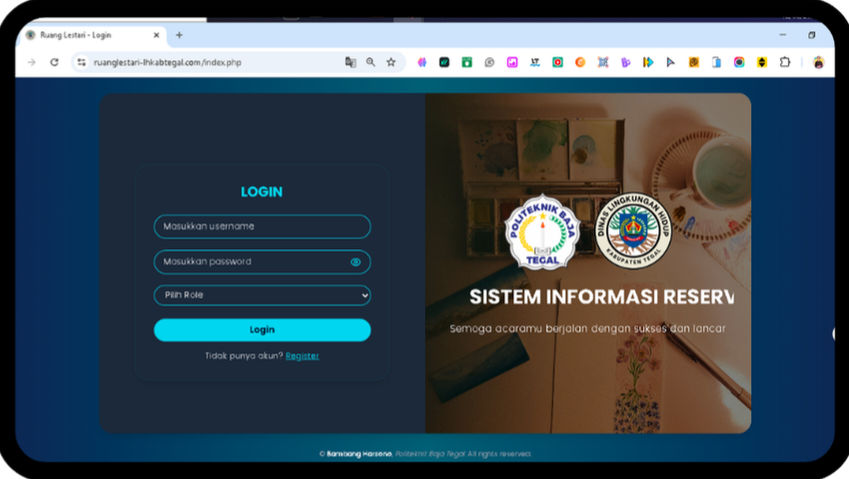Open the orange-blue play arrow extension icon
The width and height of the screenshot is (849, 479).
click(648, 62)
